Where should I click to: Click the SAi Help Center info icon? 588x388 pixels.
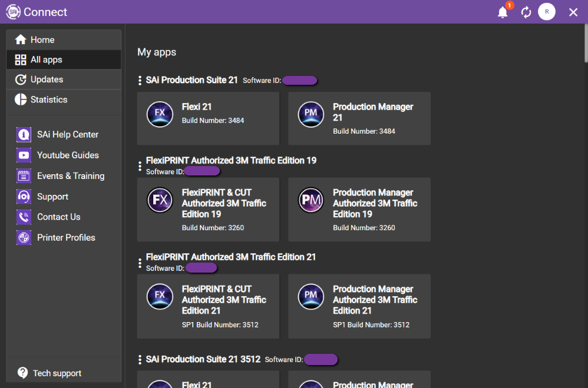(x=24, y=135)
